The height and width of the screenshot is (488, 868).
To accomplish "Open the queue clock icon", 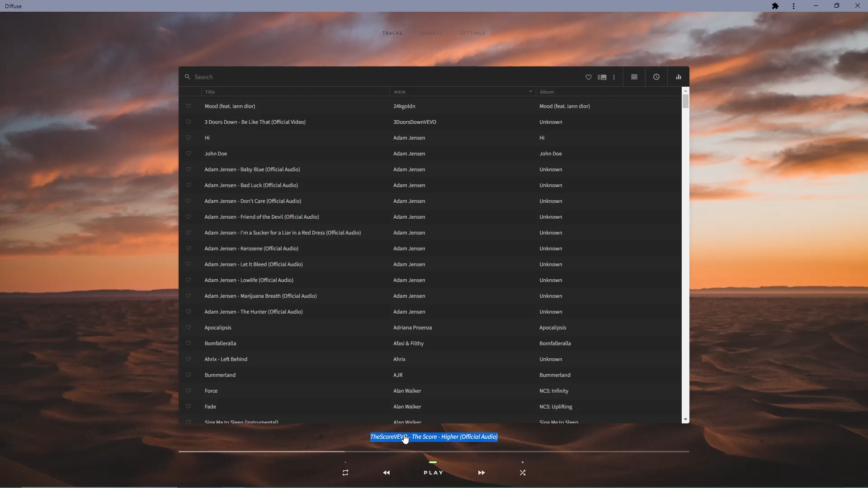I will 656,77.
